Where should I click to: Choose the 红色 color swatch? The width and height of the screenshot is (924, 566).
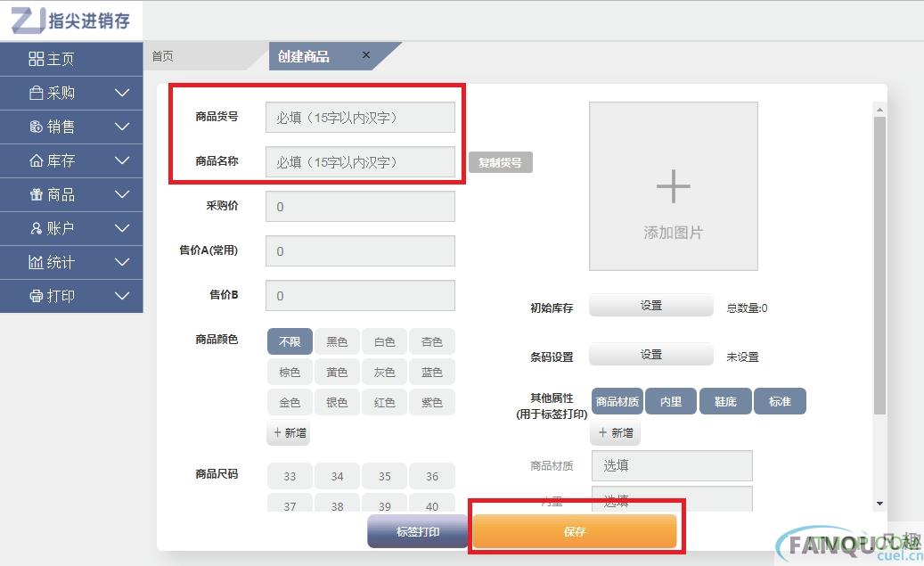[384, 402]
